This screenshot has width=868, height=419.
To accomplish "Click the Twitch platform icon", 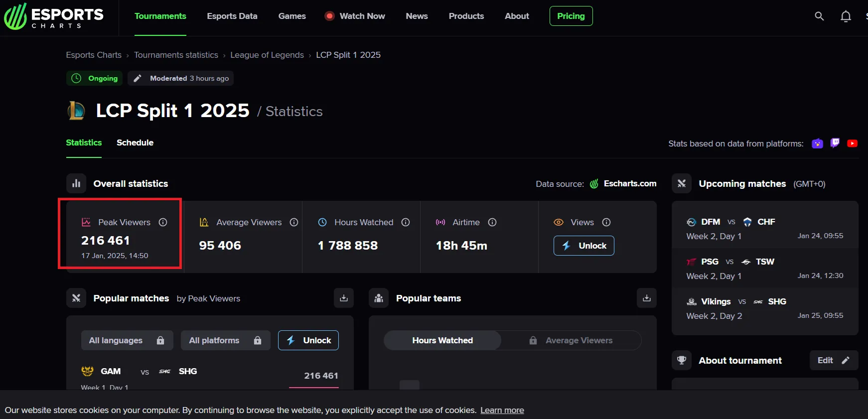I will (x=835, y=143).
